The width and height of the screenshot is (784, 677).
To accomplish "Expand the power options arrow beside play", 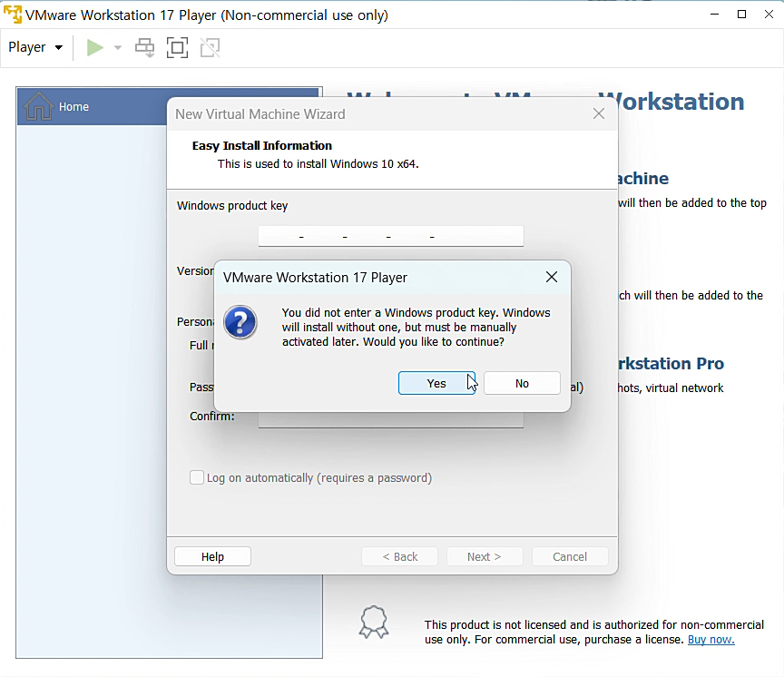I will [x=117, y=48].
